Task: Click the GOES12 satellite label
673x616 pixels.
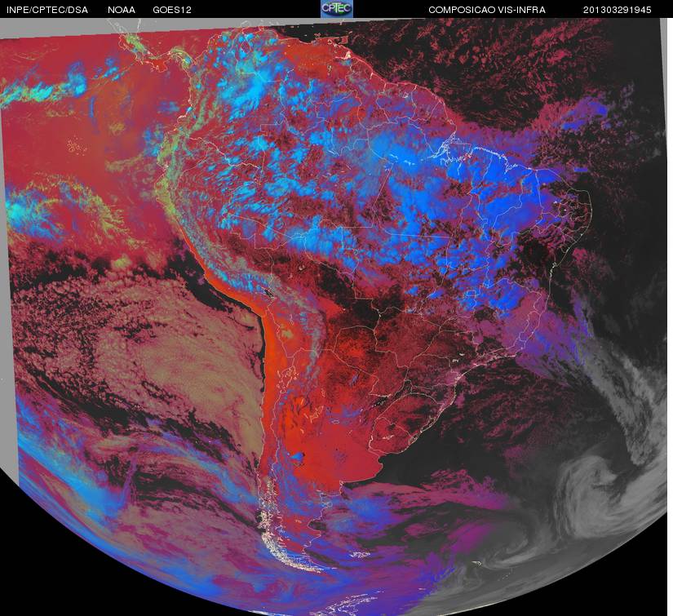Action: pyautogui.click(x=172, y=10)
